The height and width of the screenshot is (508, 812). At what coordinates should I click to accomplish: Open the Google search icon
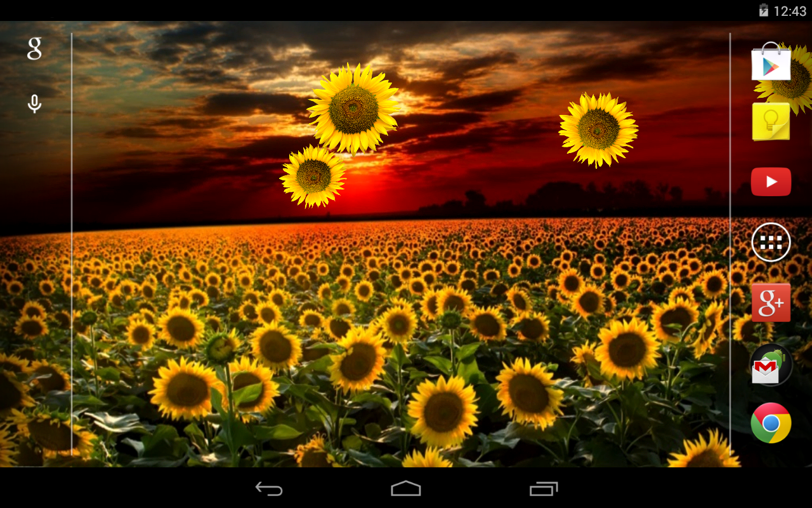34,48
